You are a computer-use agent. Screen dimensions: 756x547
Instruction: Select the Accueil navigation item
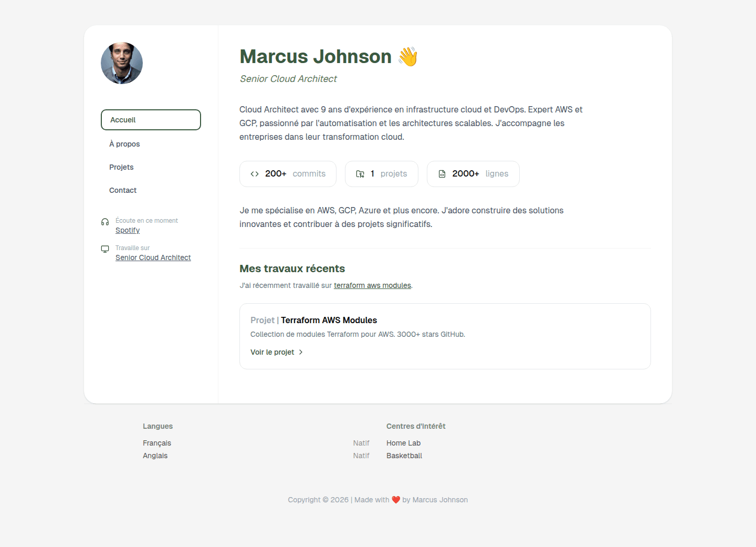click(x=151, y=120)
